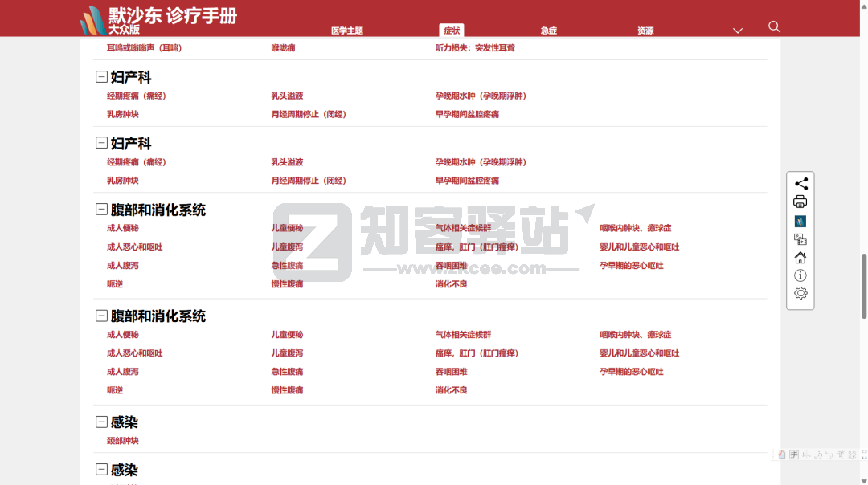Collapse the 感染 section
The height and width of the screenshot is (485, 868).
point(100,422)
